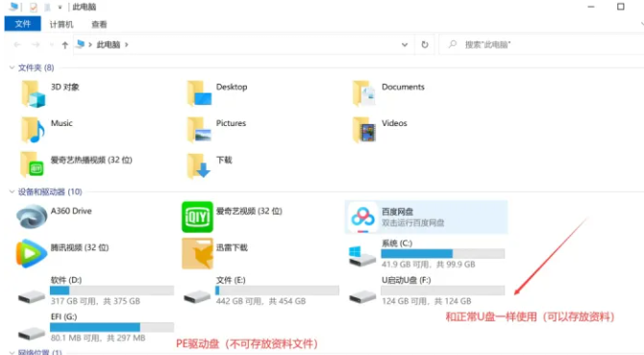The height and width of the screenshot is (355, 644).
Task: Open the 系统 (C:) Windows drive icon
Action: click(361, 256)
